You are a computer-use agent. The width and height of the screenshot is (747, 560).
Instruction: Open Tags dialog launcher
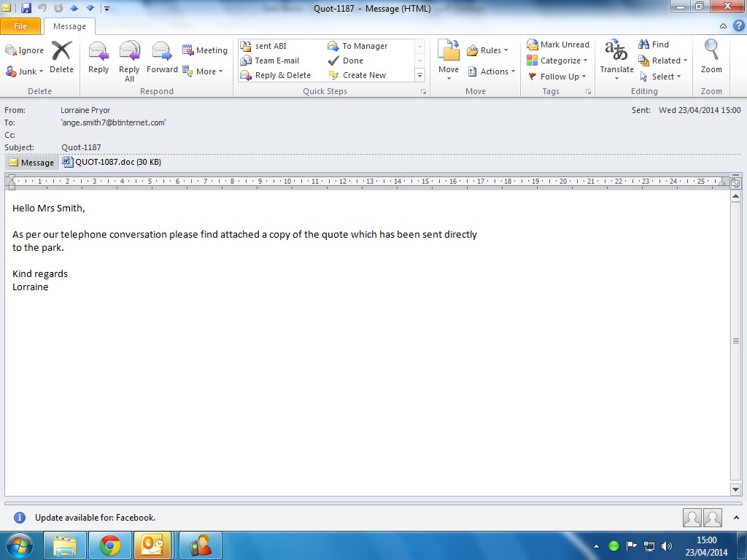(x=589, y=91)
